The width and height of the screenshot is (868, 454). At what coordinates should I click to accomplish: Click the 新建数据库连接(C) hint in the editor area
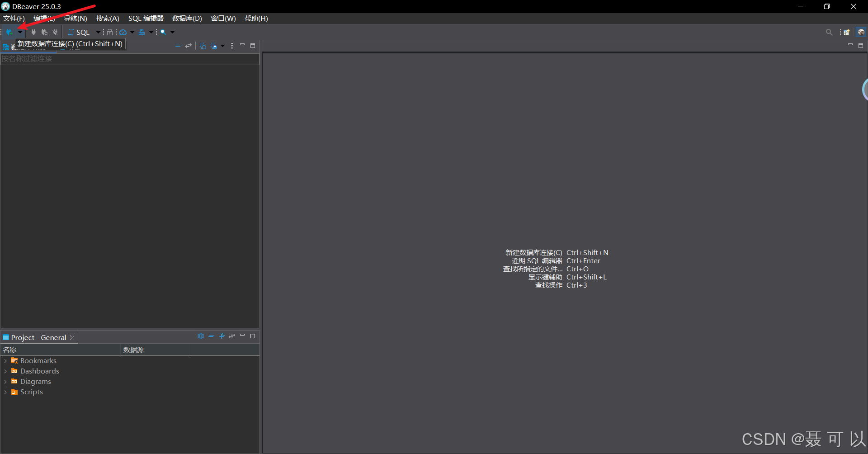click(534, 253)
